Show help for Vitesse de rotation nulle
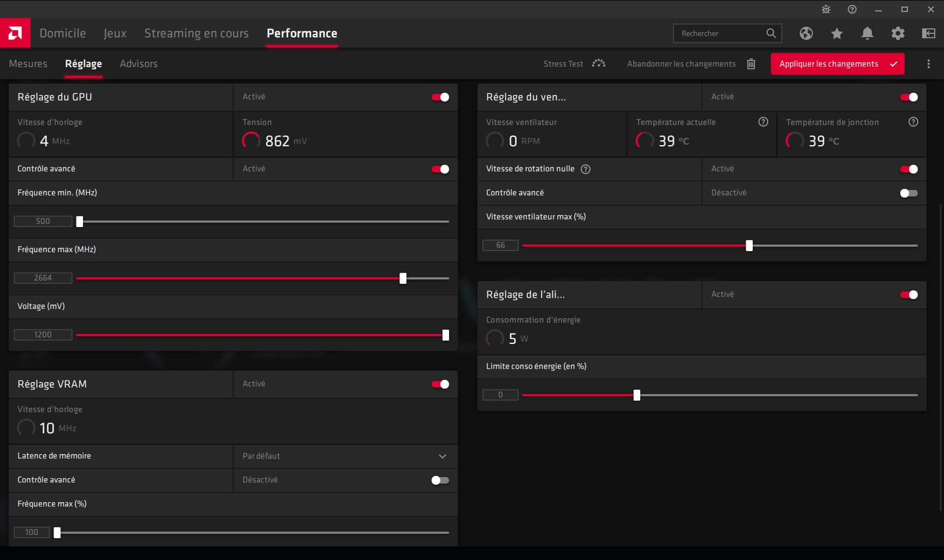 pos(586,169)
